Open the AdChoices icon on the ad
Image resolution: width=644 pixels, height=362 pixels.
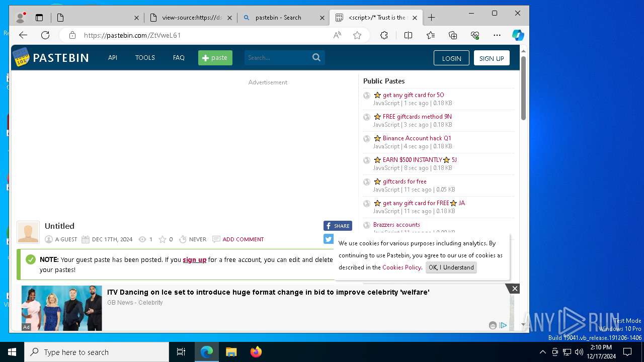[x=503, y=325]
